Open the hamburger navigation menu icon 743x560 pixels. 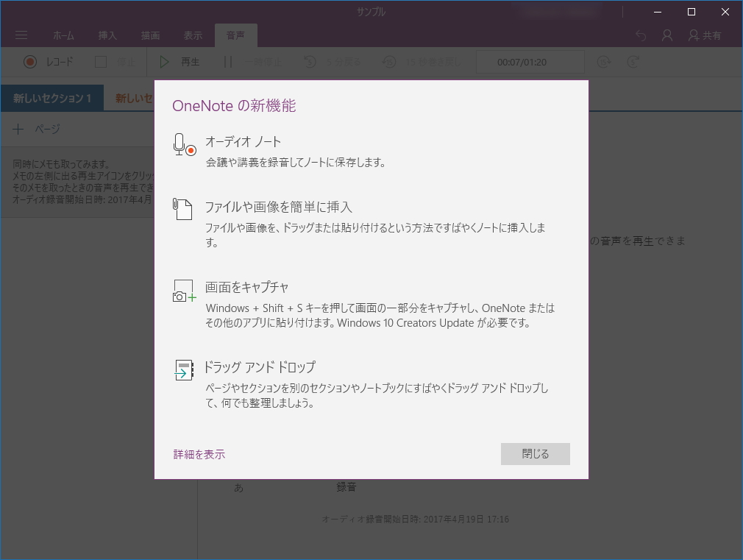click(21, 35)
